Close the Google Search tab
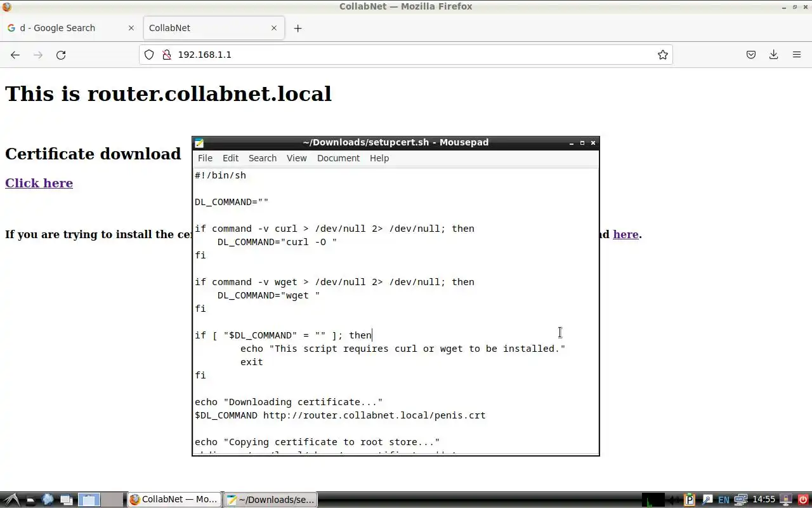 131,28
